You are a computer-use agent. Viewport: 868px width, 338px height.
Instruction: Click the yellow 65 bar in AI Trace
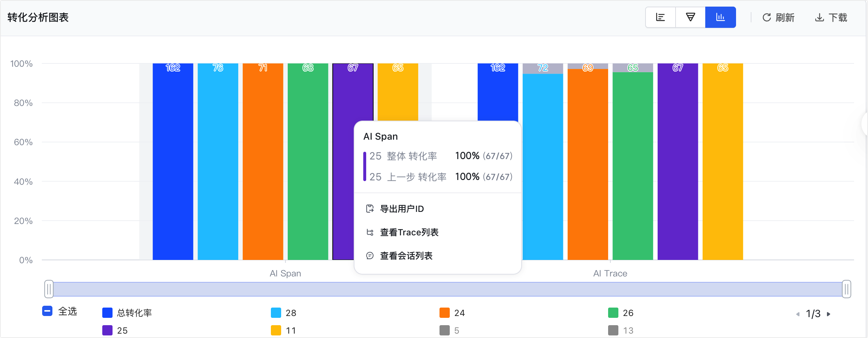pyautogui.click(x=723, y=162)
